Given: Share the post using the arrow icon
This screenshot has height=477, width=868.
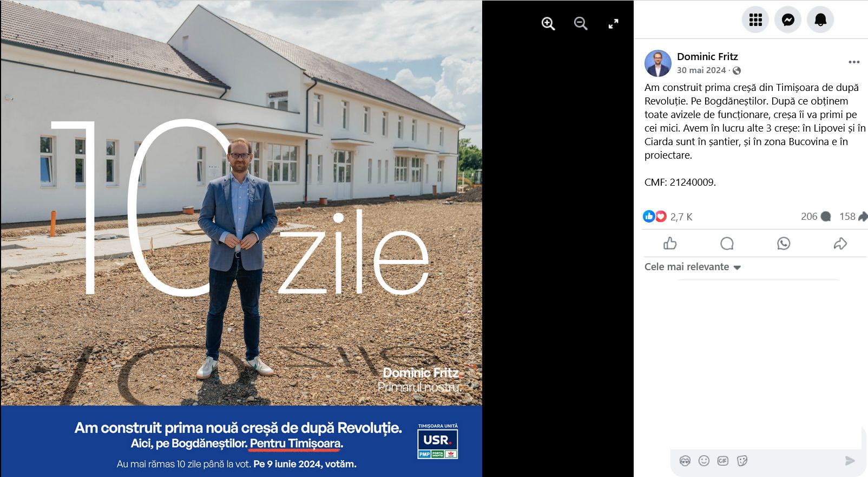Looking at the screenshot, I should pyautogui.click(x=840, y=244).
